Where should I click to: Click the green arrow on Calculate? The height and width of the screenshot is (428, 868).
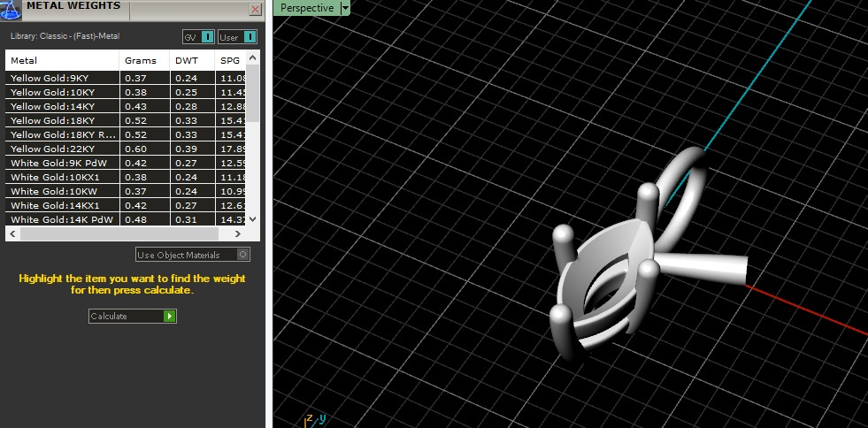(169, 317)
